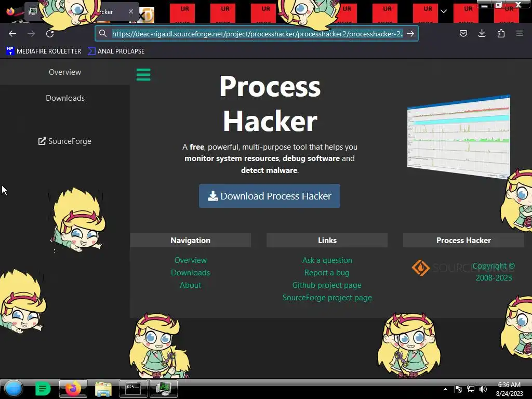Open the About footer link

(x=190, y=285)
